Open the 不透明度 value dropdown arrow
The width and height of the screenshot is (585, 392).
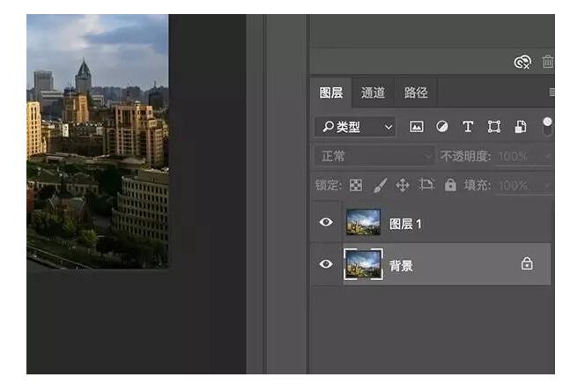547,156
